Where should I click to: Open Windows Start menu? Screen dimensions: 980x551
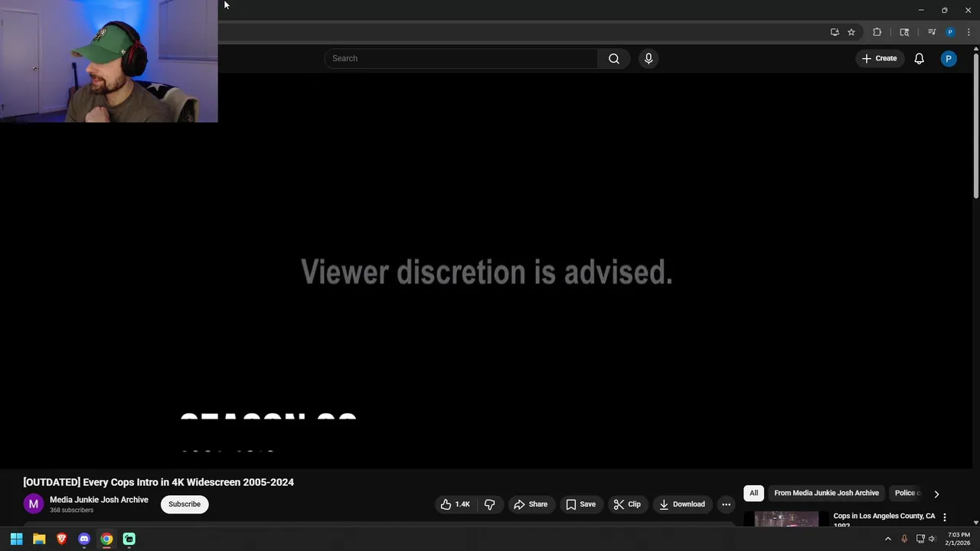point(16,539)
